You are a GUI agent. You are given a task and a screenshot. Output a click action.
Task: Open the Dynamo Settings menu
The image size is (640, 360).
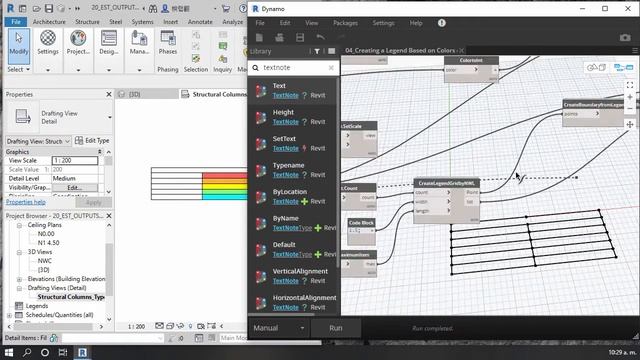click(383, 23)
